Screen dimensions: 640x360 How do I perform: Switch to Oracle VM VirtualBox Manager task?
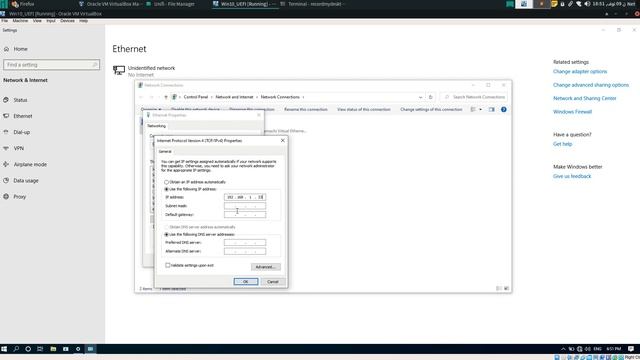tap(109, 4)
